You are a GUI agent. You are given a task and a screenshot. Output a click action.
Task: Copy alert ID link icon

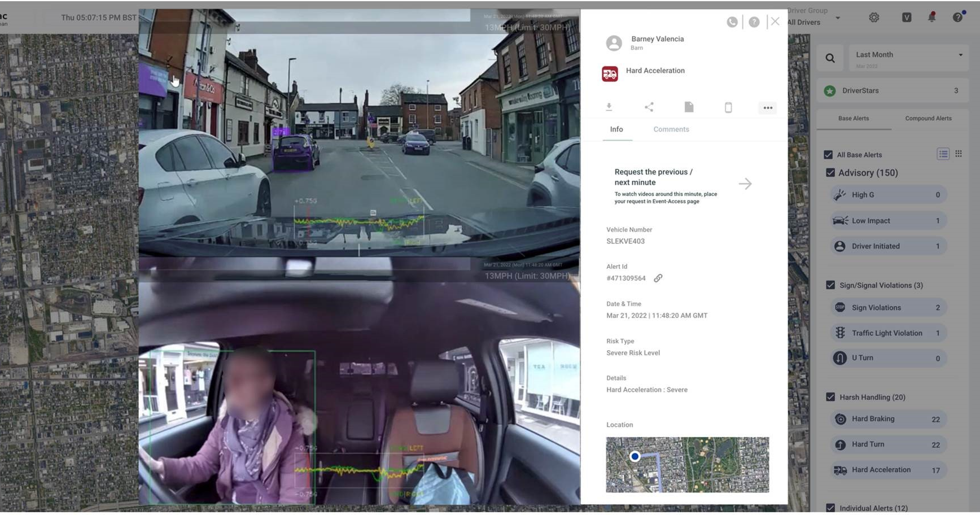coord(658,278)
